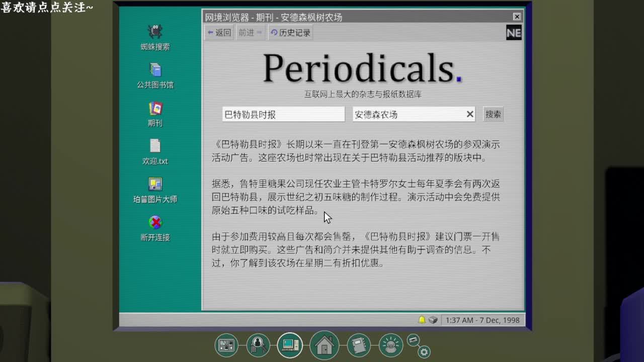The width and height of the screenshot is (644, 362).
Task: Click the yellow notification bell in taskbar
Action: click(422, 320)
